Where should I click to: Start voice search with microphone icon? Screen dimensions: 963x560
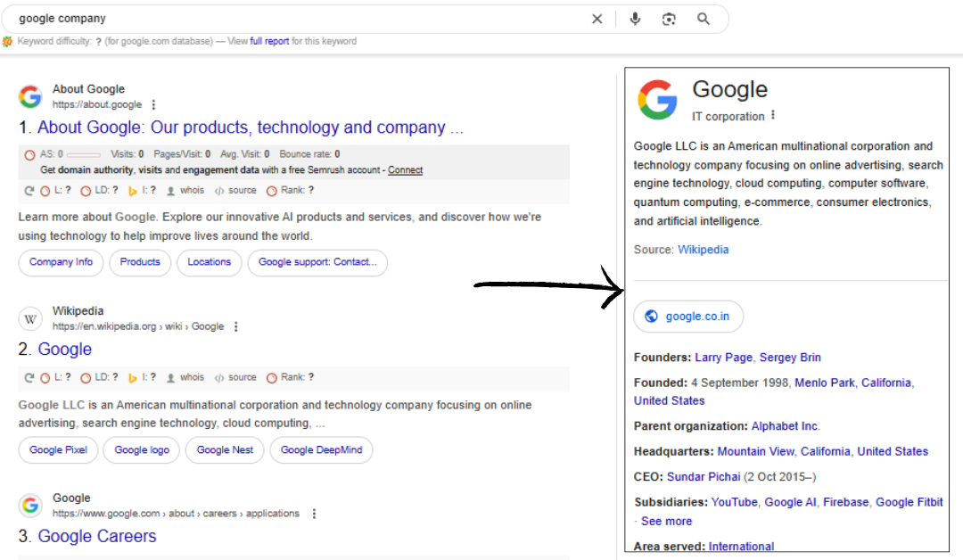click(635, 19)
